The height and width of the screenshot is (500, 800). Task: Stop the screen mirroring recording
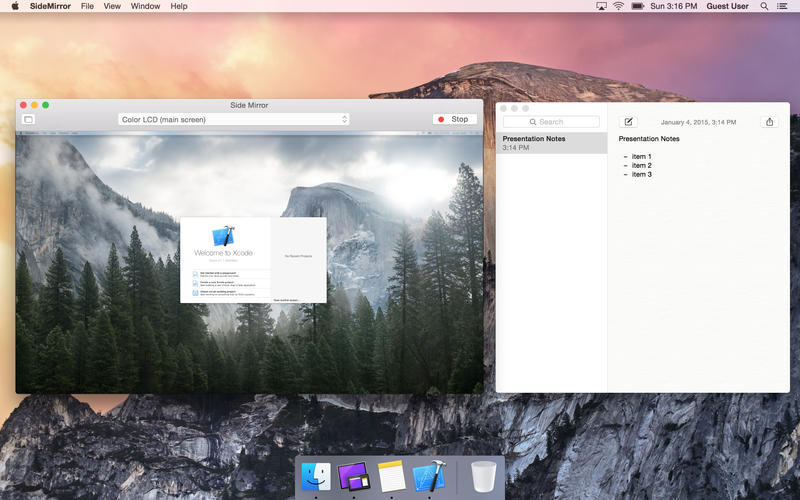coord(453,119)
